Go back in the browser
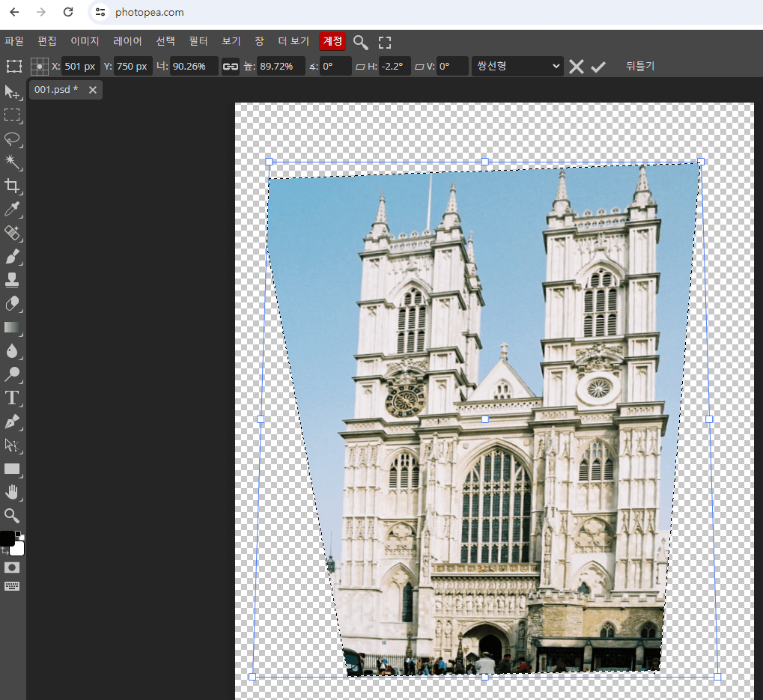 [x=14, y=12]
